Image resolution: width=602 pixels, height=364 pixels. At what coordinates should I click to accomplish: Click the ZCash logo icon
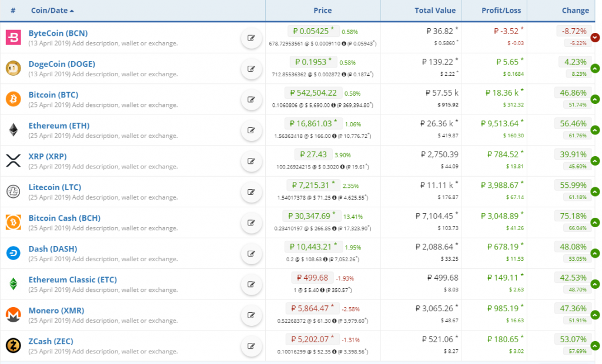click(x=13, y=346)
